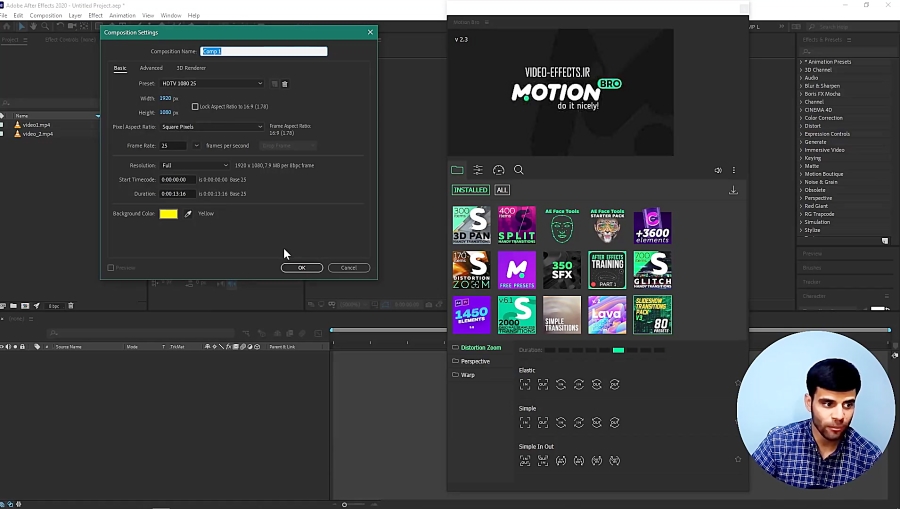The image size is (900, 509).
Task: Click the Duration timecode field
Action: point(178,194)
